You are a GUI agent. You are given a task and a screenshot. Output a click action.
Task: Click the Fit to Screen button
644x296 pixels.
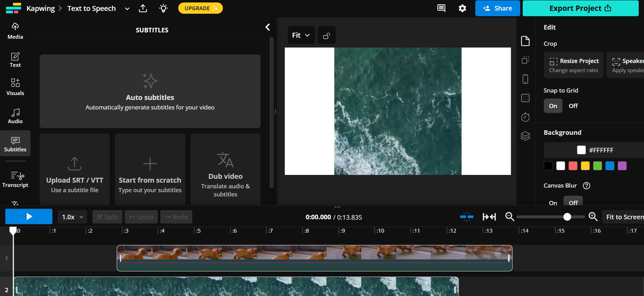pos(623,217)
